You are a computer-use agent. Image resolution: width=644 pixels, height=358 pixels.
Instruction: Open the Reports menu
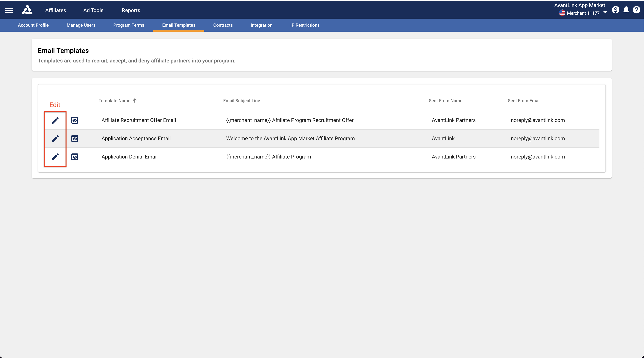(x=131, y=10)
